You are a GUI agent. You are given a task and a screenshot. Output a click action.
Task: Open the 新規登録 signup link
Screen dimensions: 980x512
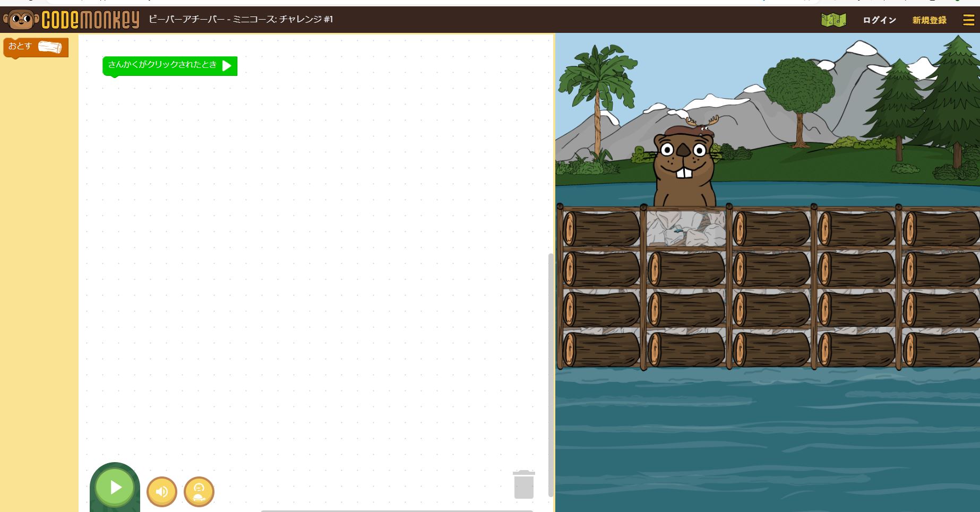(928, 20)
